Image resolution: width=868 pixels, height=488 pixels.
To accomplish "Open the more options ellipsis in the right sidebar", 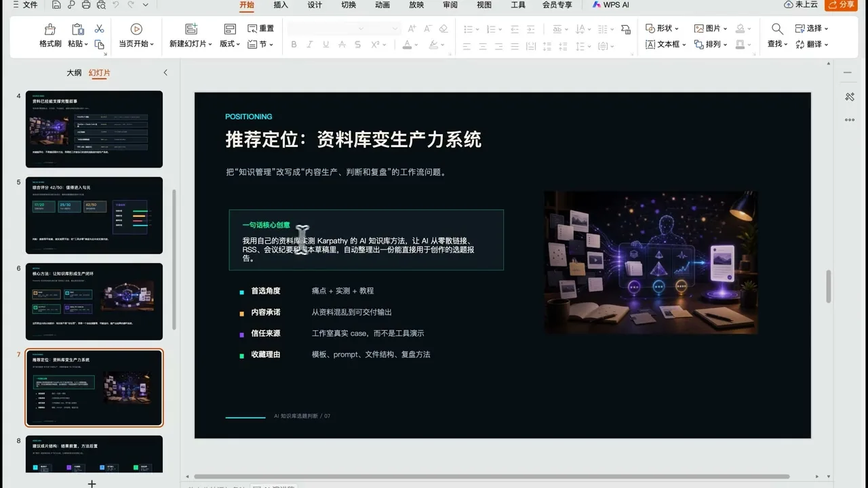I will 850,120.
